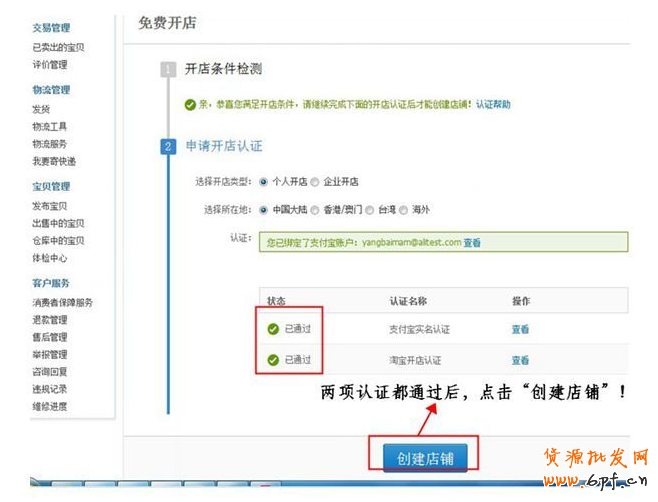View 淘宝开店认证 details via 查看
Viewport: 658px width, 502px height.
pyautogui.click(x=520, y=360)
